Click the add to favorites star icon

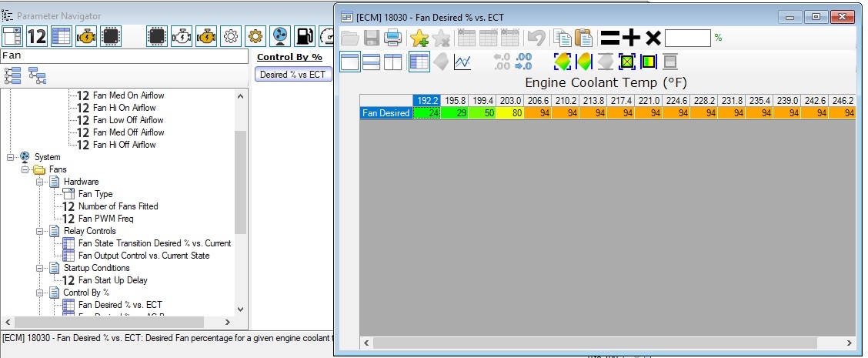point(419,38)
